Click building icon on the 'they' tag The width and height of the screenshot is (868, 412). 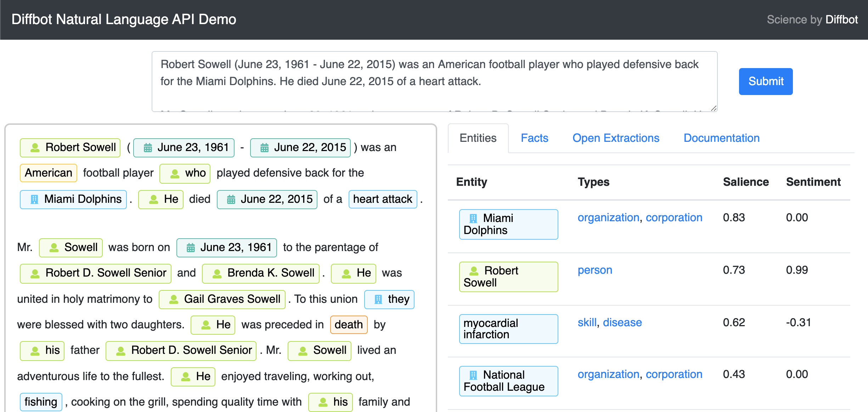click(378, 299)
